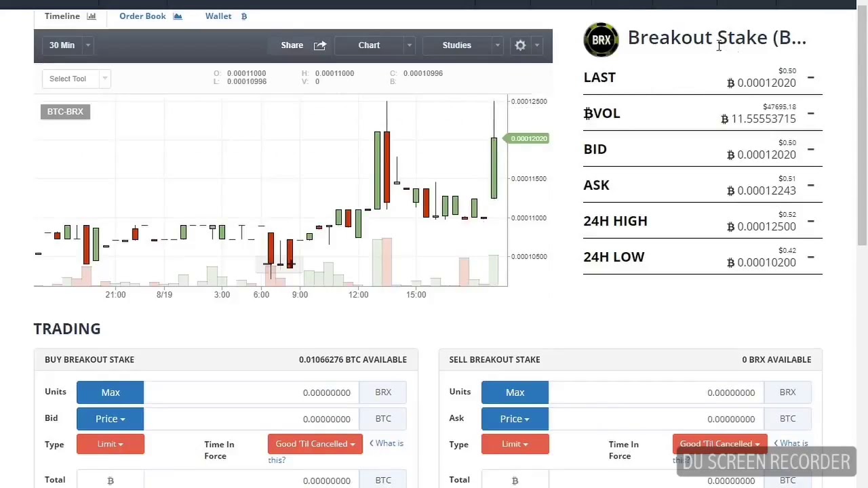The image size is (868, 488).
Task: Focus the Sell Units BRX input field
Action: point(656,392)
